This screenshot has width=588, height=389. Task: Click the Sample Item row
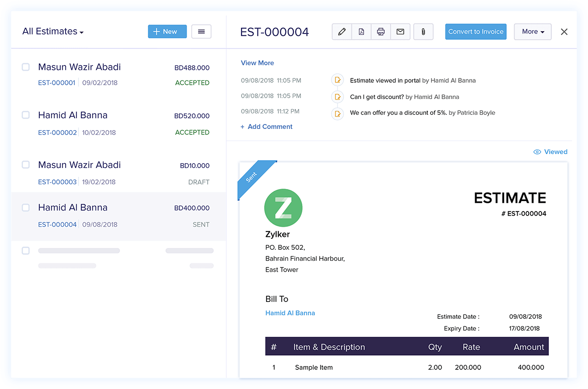pos(407,367)
